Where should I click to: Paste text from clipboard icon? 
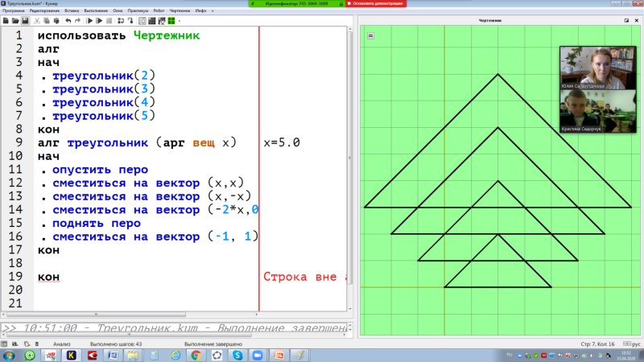tap(56, 21)
